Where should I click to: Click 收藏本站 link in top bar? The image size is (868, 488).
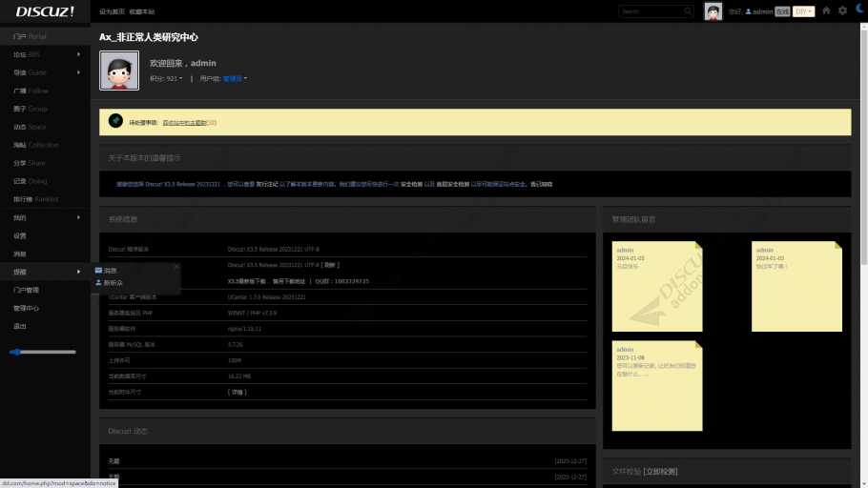tap(142, 11)
